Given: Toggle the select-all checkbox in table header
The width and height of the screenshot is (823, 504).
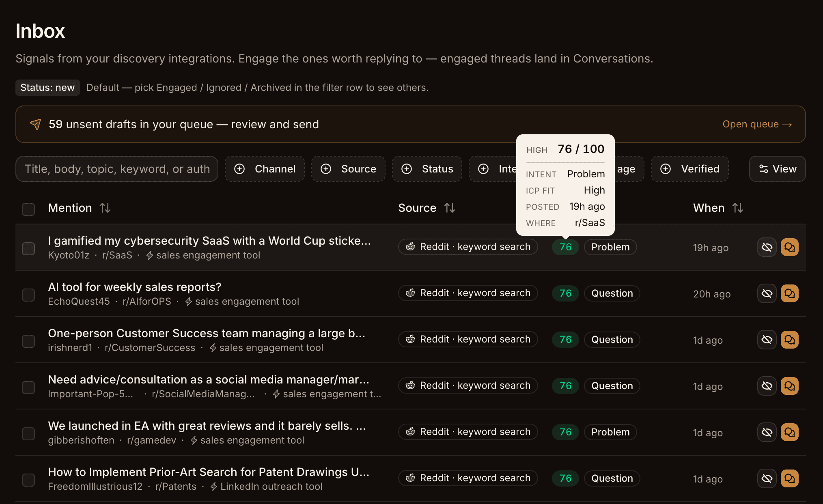Looking at the screenshot, I should point(28,209).
